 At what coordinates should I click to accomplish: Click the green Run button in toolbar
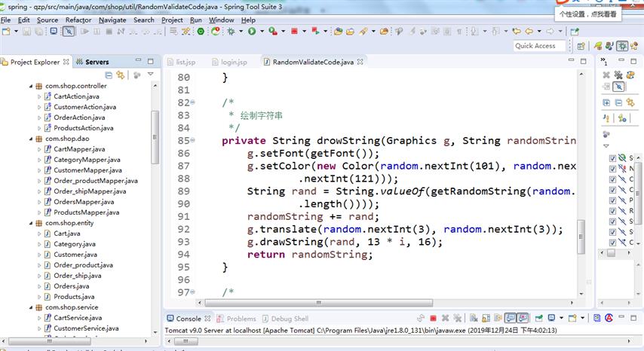pos(251,31)
